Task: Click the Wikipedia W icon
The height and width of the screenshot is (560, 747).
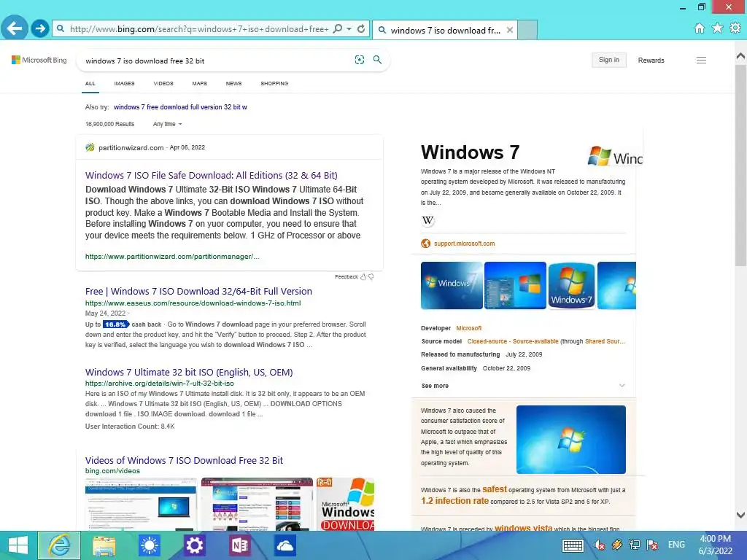Action: [x=427, y=220]
